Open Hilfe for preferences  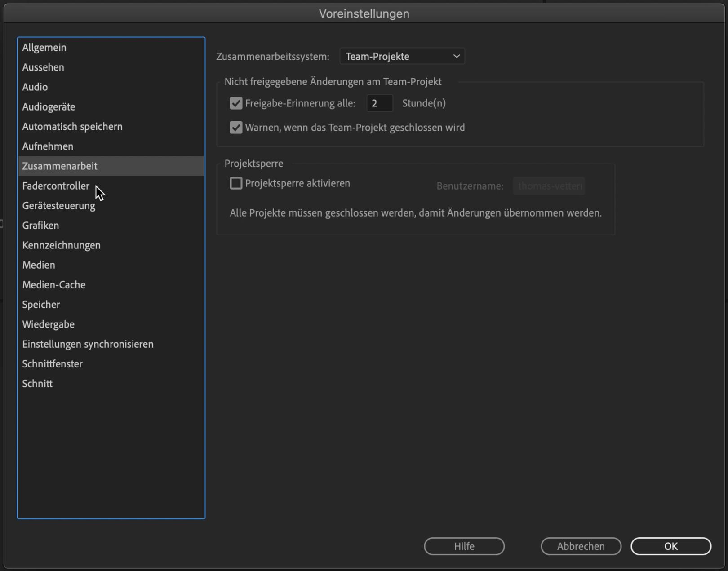[464, 546]
